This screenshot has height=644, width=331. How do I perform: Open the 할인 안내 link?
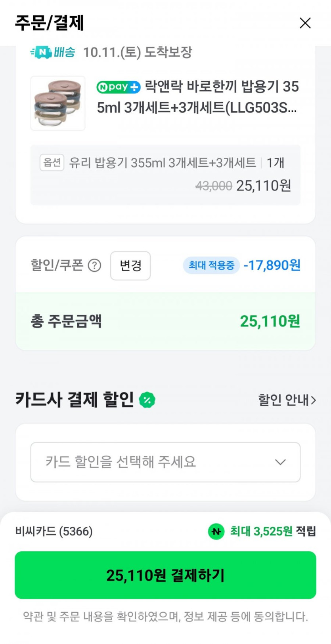(x=283, y=400)
